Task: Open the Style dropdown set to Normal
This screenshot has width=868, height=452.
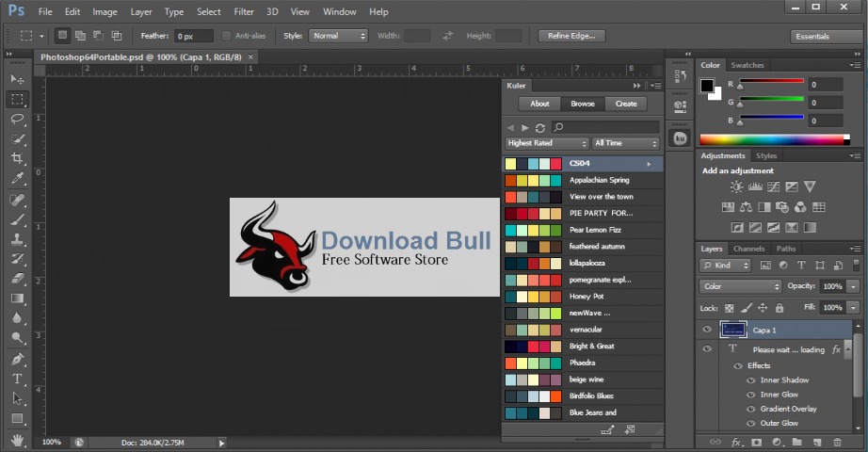Action: (x=338, y=36)
